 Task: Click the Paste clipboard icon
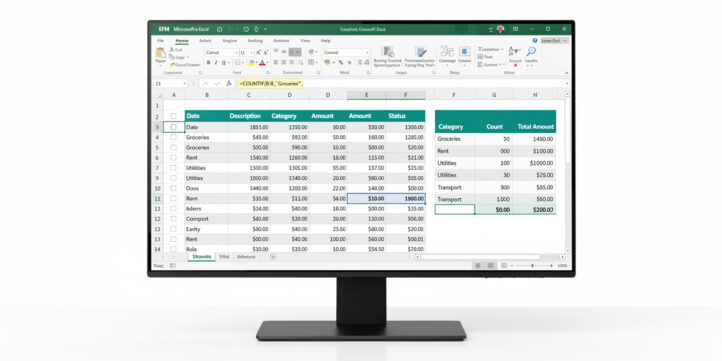(x=161, y=53)
